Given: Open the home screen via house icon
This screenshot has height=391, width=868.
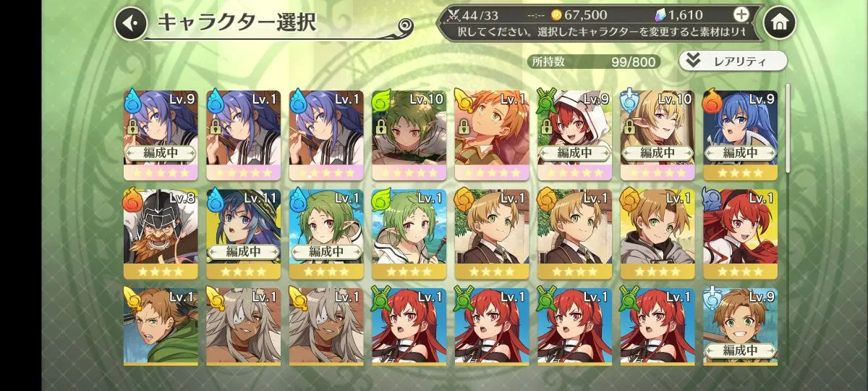Looking at the screenshot, I should pyautogui.click(x=780, y=23).
